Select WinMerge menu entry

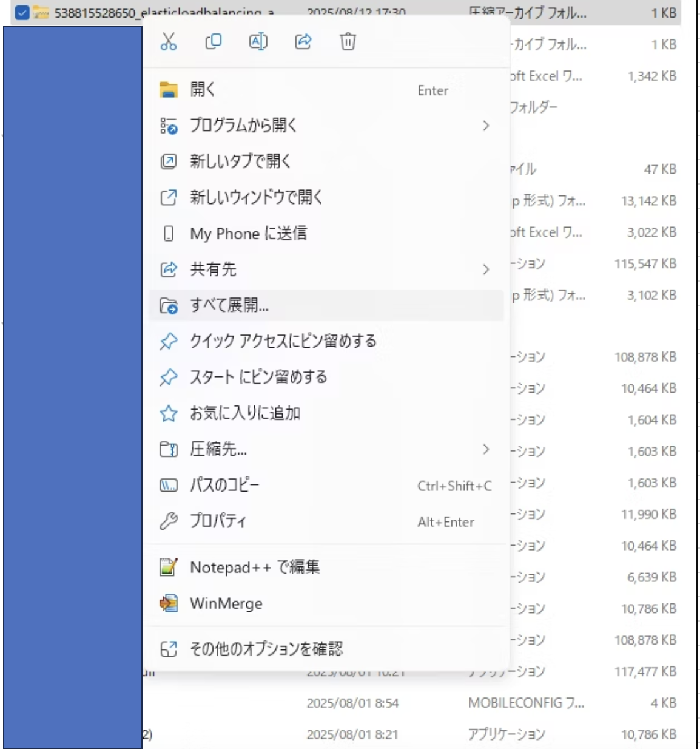[326, 603]
